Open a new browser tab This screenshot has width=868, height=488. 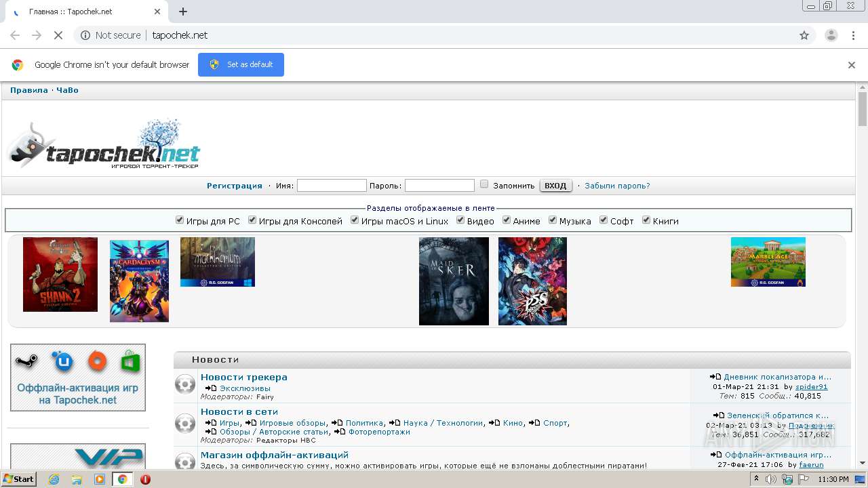(x=183, y=12)
